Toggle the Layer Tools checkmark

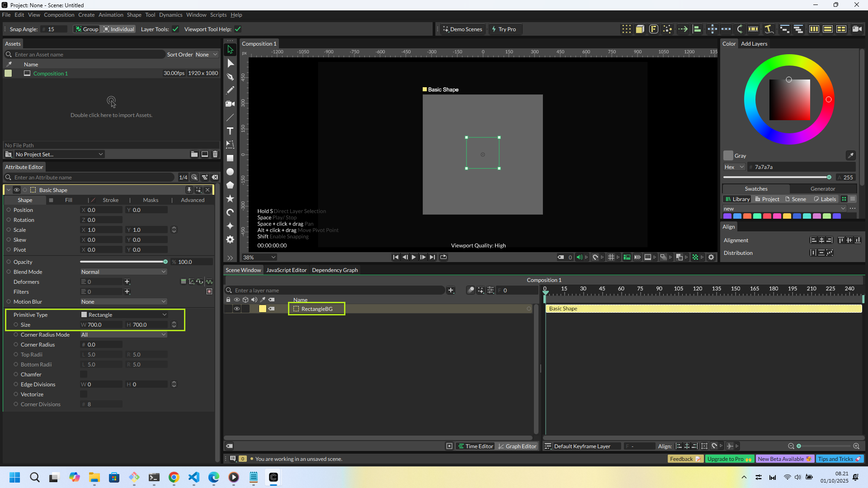(x=175, y=29)
